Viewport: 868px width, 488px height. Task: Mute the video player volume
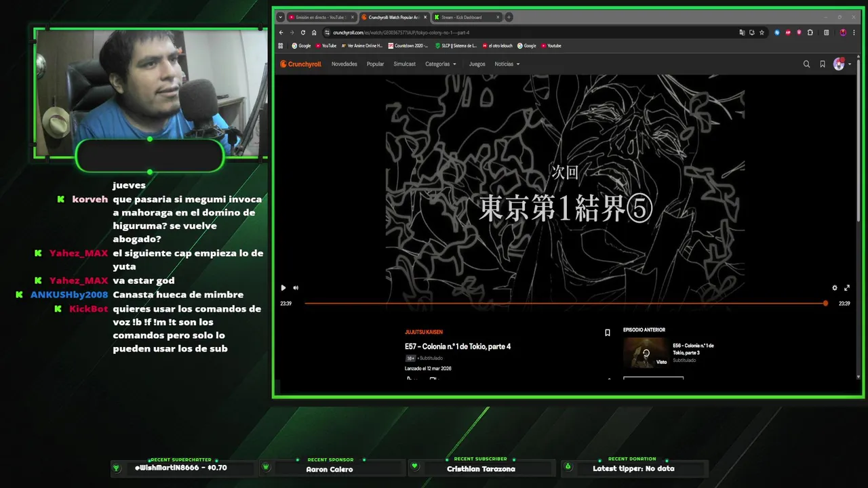pos(296,288)
